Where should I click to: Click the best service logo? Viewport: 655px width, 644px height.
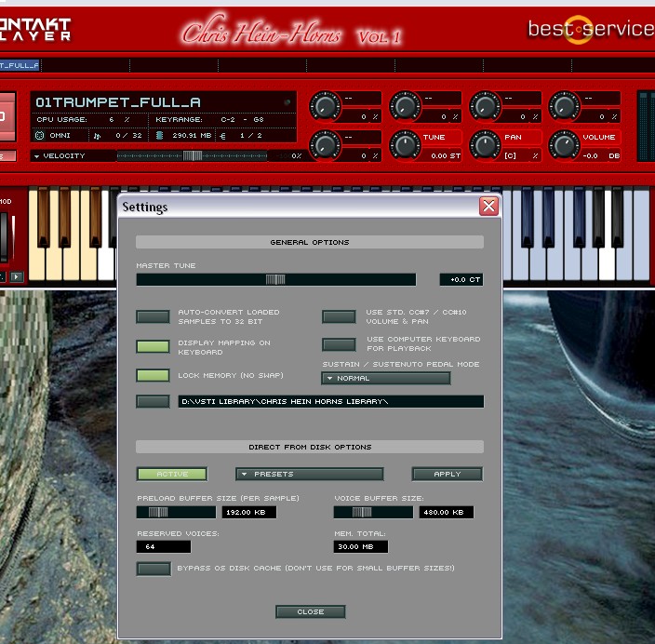pyautogui.click(x=591, y=29)
